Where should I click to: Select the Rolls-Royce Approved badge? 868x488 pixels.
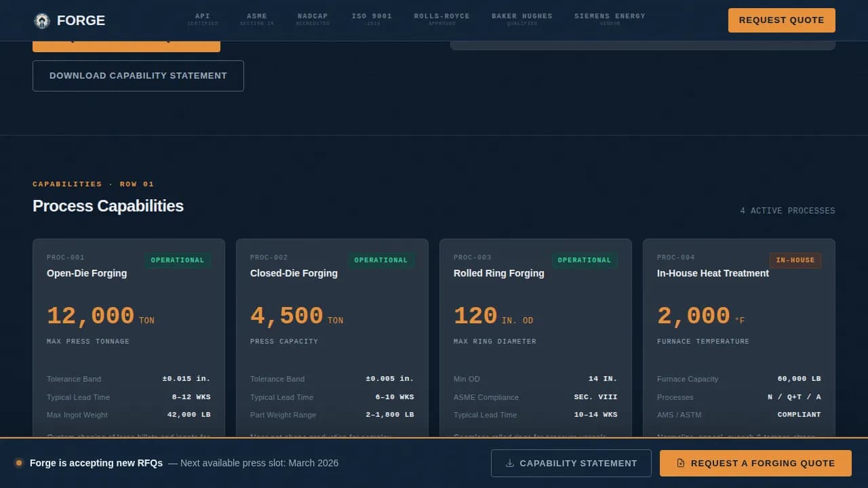[x=441, y=19]
